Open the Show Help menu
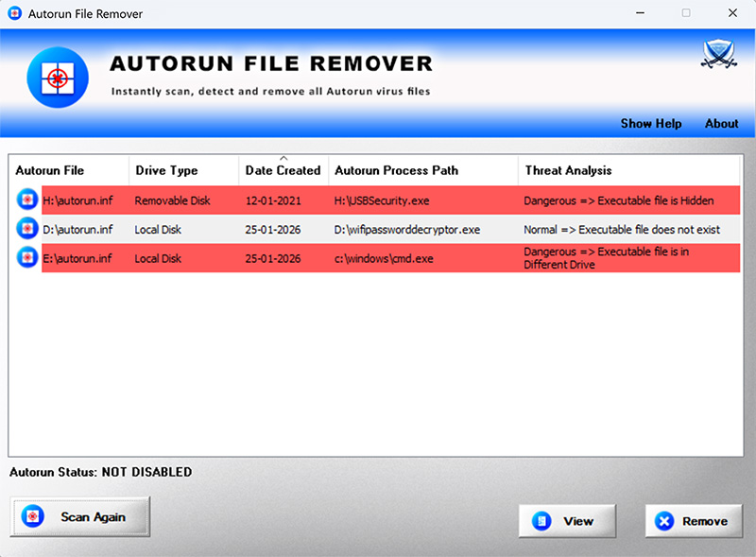This screenshot has width=756, height=557. click(x=650, y=123)
